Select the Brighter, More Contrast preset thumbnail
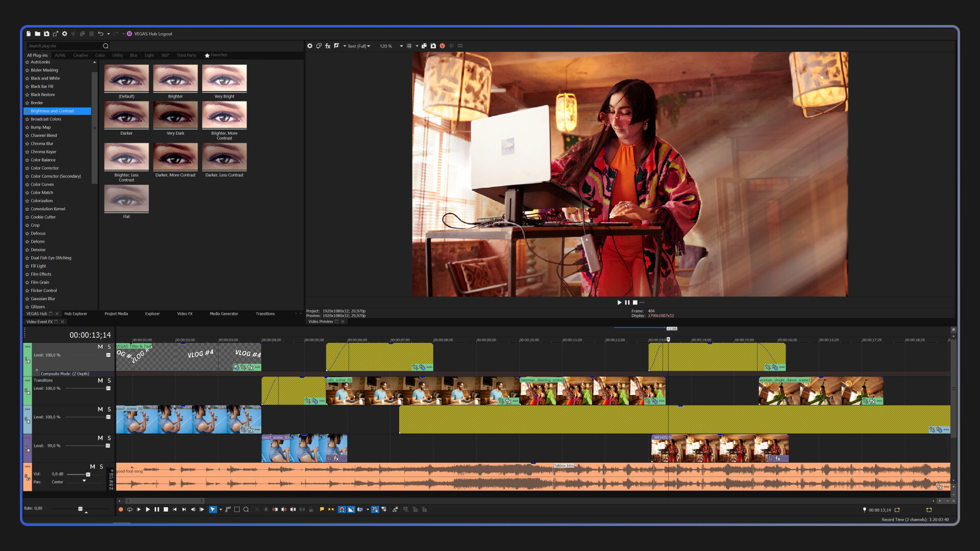The width and height of the screenshot is (980, 551). click(224, 115)
